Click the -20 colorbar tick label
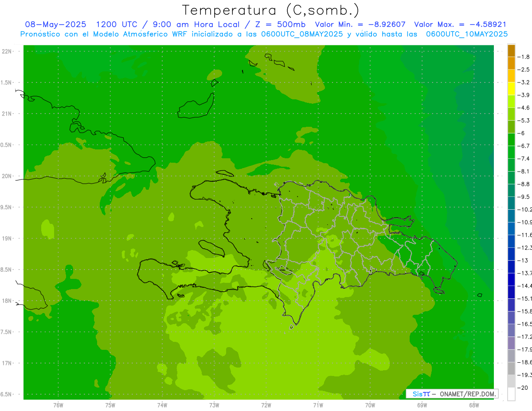This screenshot has width=532, height=411. coord(524,388)
